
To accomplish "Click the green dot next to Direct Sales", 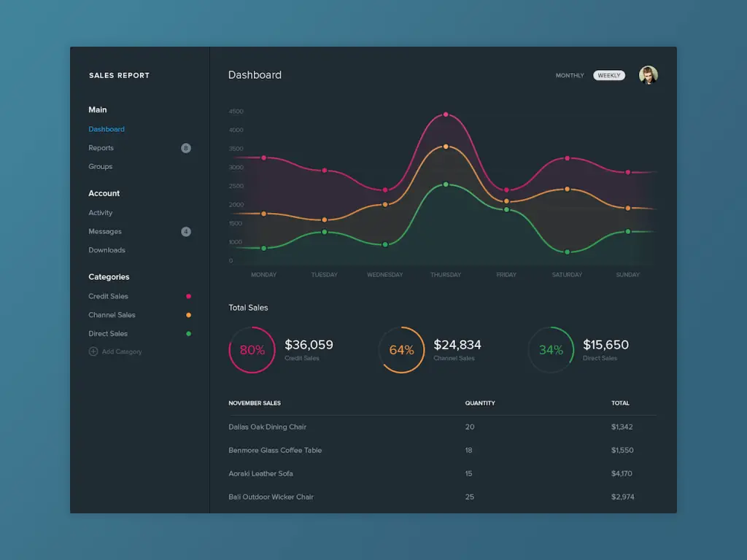I will [x=187, y=333].
